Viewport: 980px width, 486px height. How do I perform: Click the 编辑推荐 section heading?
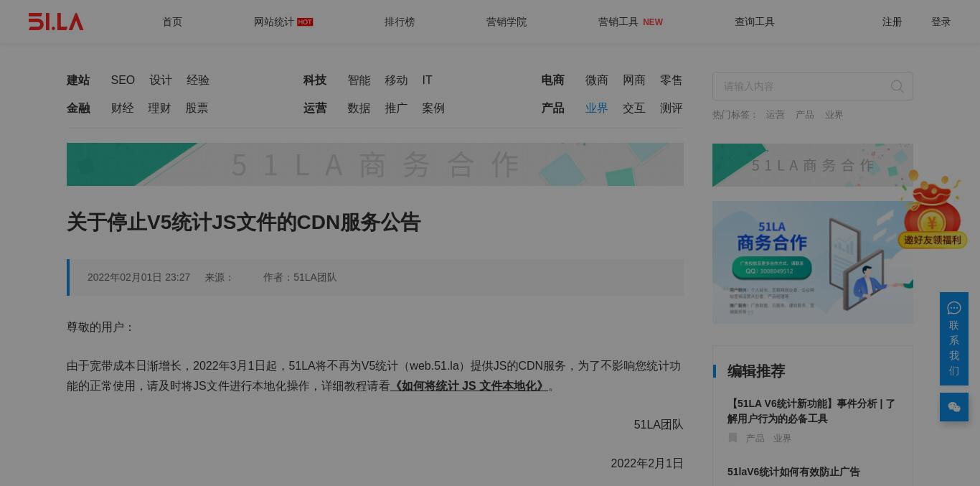(x=756, y=371)
